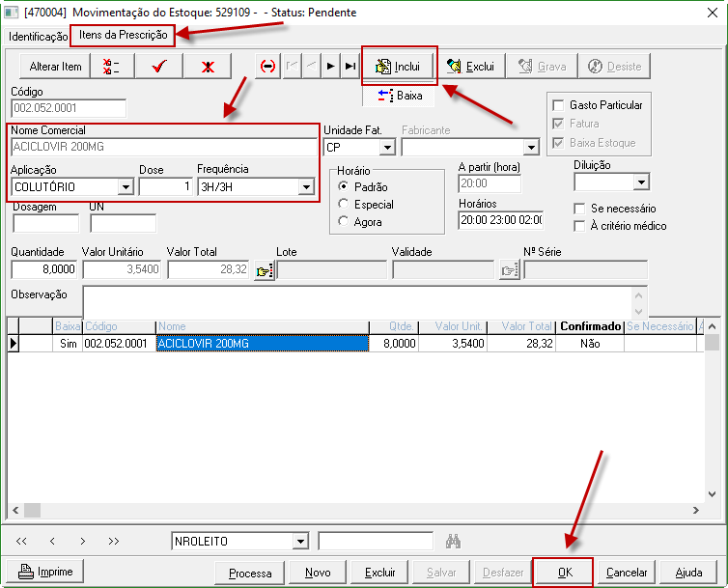
Task: Switch to the Identificação tab
Action: [38, 37]
